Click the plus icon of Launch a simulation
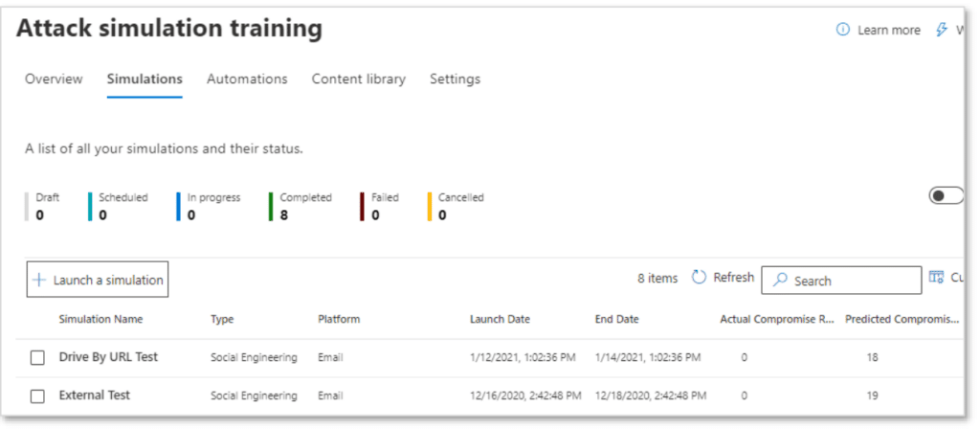The image size is (980, 429). (x=39, y=281)
